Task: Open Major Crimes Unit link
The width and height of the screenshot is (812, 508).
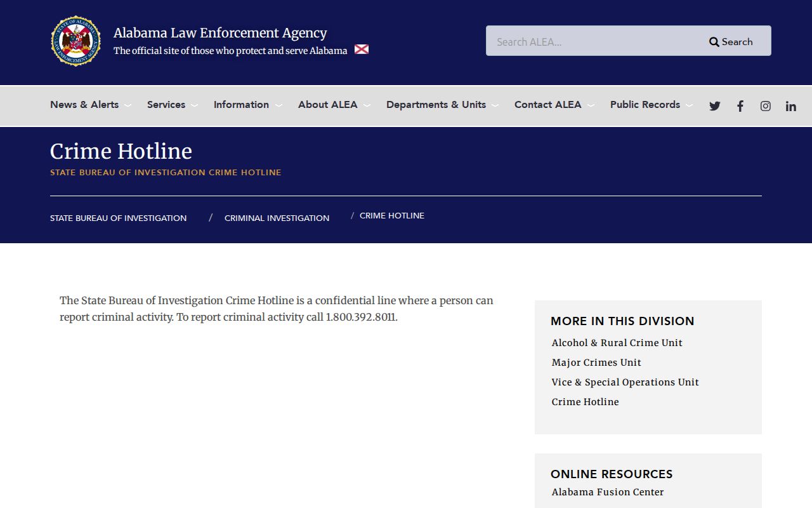Action: 596,363
